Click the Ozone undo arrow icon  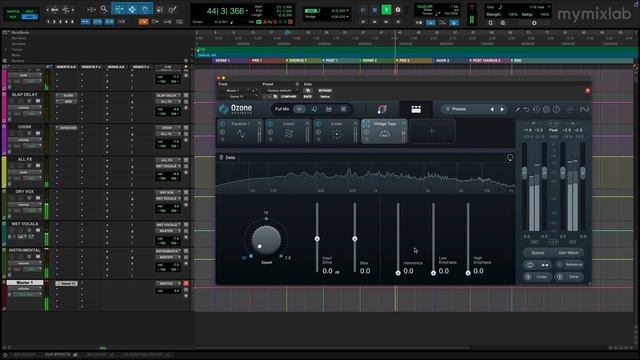(526, 109)
